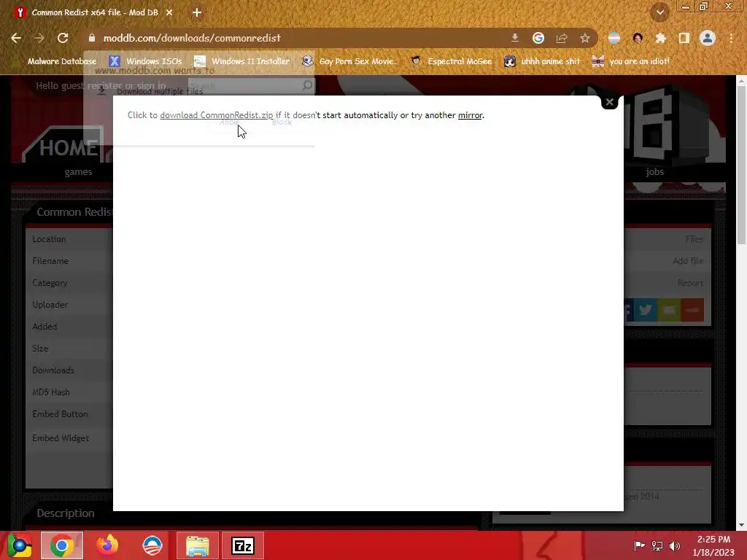
Task: Open Action Center flag icon
Action: (639, 545)
